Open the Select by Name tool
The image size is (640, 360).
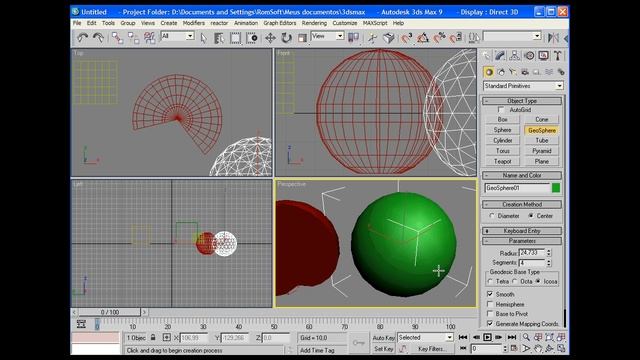[219, 38]
